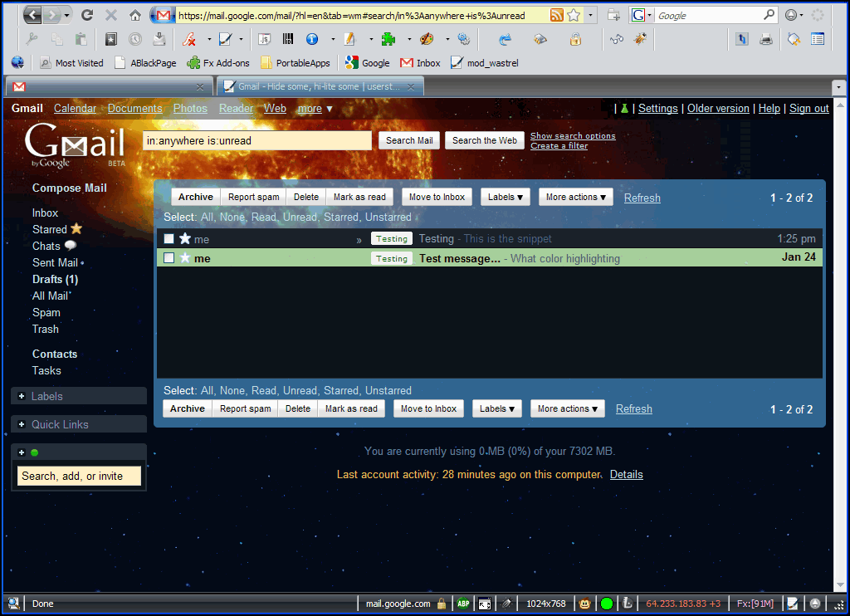850x616 pixels.
Task: Click the Search Mail button
Action: (409, 140)
